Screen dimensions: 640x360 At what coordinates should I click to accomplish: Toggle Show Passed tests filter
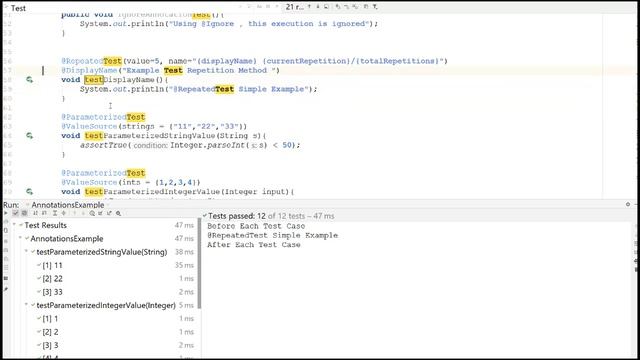point(16,213)
